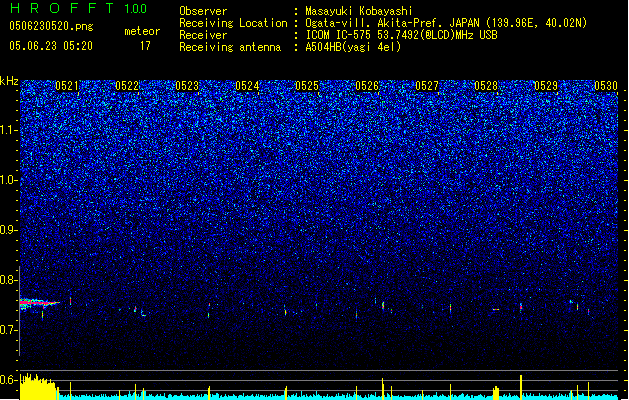Click the horizontal echo streak near 0528
This screenshot has height=400, width=629.
(x=496, y=309)
